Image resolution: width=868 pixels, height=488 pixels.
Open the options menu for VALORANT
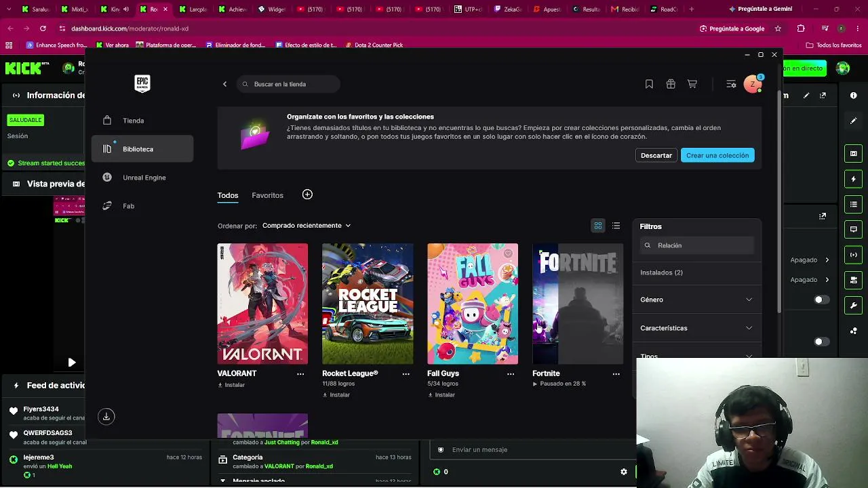click(300, 373)
